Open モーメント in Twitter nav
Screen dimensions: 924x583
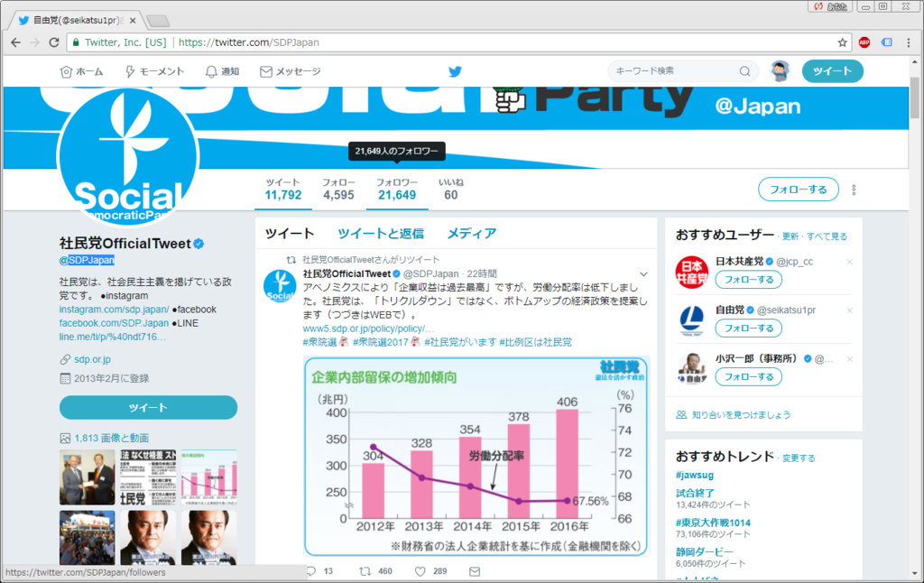(x=154, y=71)
